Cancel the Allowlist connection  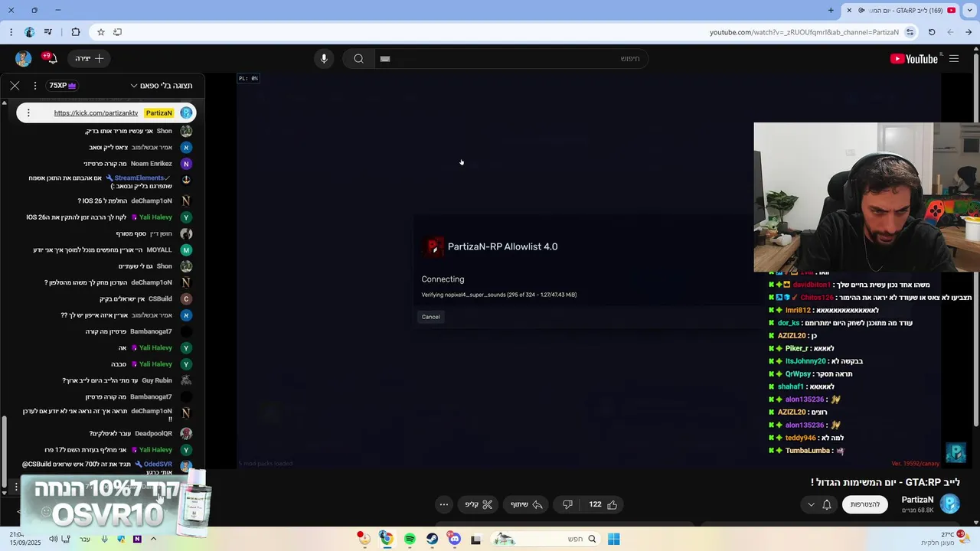[x=430, y=317]
